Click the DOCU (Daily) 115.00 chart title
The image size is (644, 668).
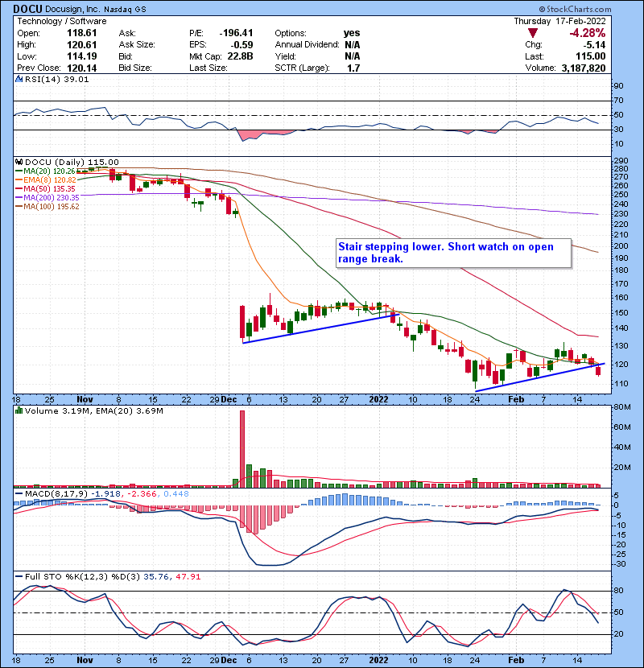pyautogui.click(x=72, y=163)
